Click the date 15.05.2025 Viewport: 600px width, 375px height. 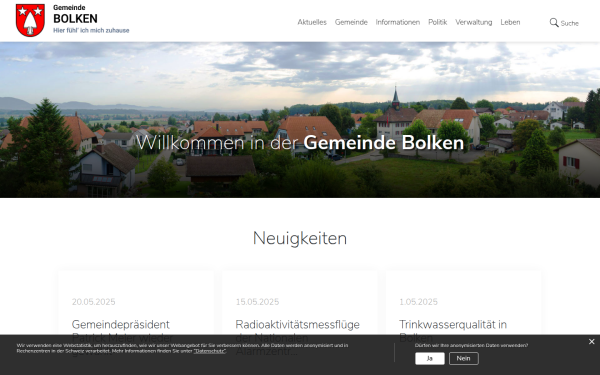pos(257,302)
